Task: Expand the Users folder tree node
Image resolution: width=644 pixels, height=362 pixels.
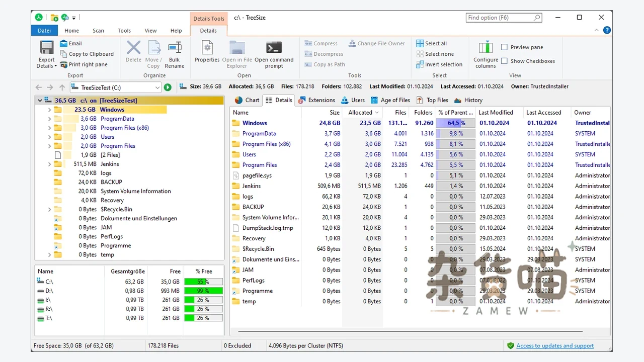Action: tap(49, 137)
